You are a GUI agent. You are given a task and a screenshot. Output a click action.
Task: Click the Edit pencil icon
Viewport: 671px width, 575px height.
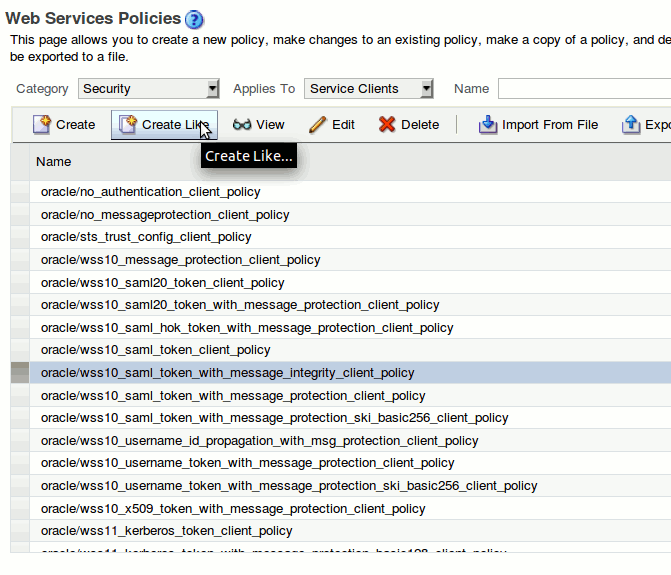tap(318, 125)
